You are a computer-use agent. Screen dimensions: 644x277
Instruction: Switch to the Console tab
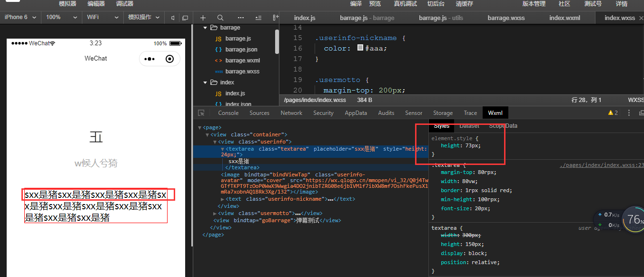pyautogui.click(x=228, y=113)
